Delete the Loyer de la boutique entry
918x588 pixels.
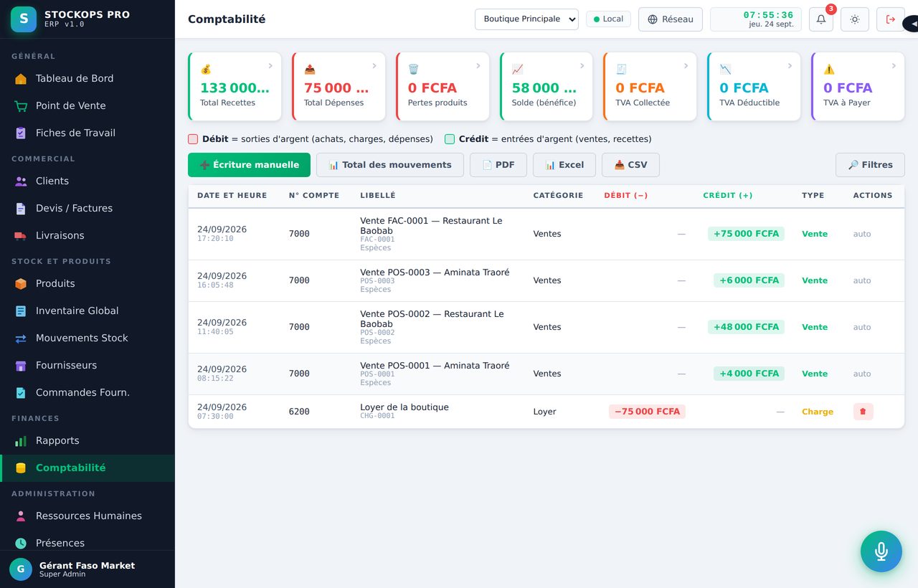(863, 412)
